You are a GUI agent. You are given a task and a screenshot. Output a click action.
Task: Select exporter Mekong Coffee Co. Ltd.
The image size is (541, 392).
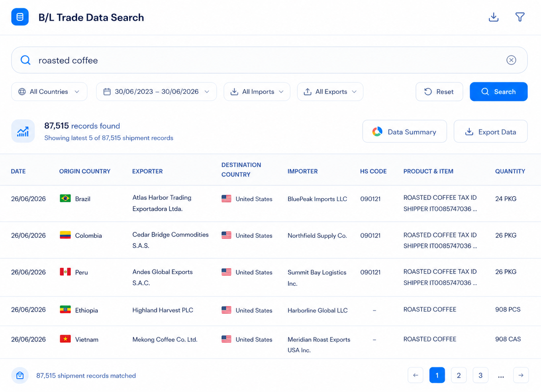pyautogui.click(x=165, y=339)
